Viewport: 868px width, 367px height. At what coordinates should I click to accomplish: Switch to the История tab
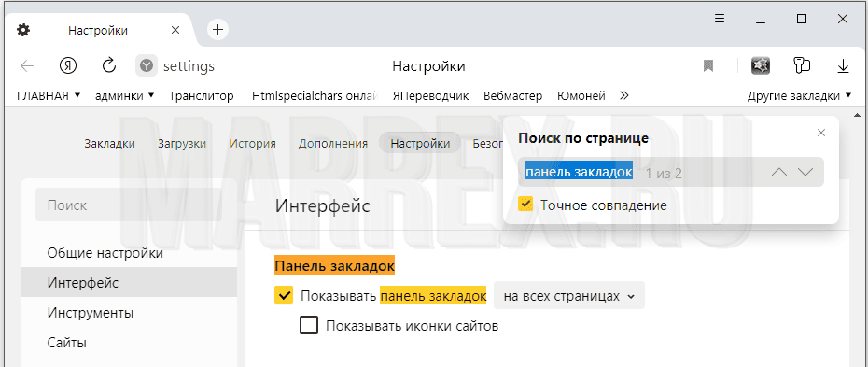[x=252, y=144]
